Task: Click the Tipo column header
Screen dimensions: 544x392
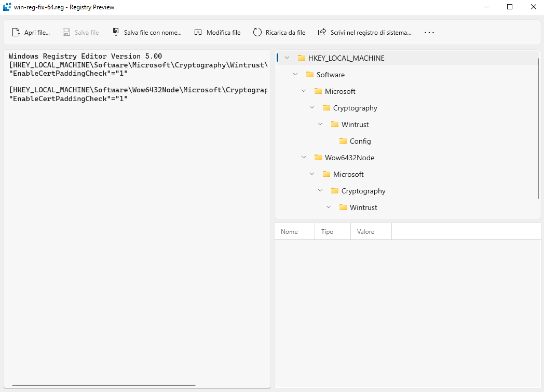Action: [327, 231]
